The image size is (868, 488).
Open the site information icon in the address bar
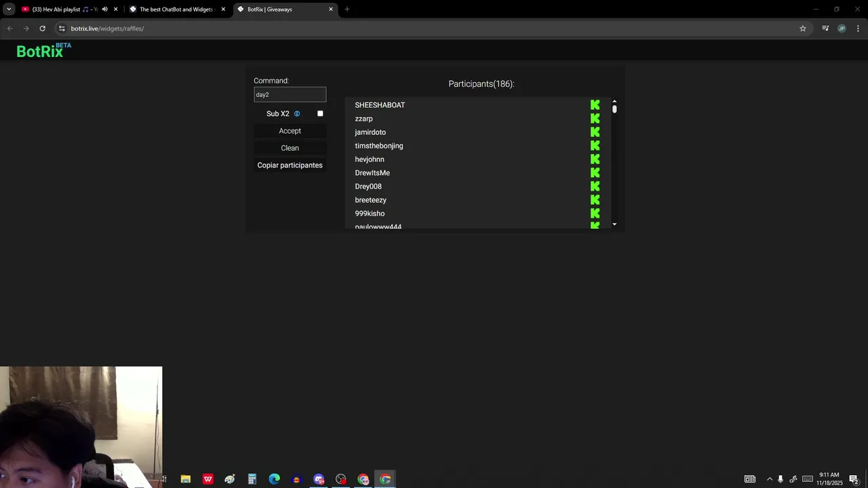click(61, 28)
